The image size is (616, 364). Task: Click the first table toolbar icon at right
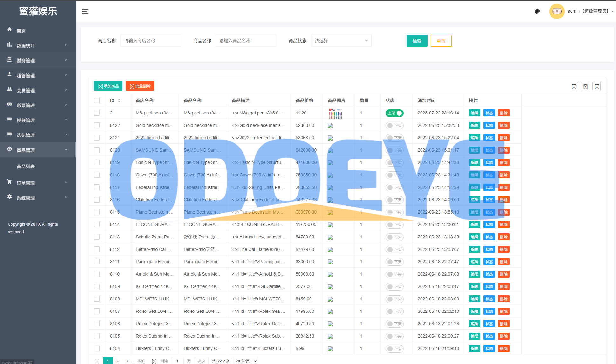[x=574, y=86]
